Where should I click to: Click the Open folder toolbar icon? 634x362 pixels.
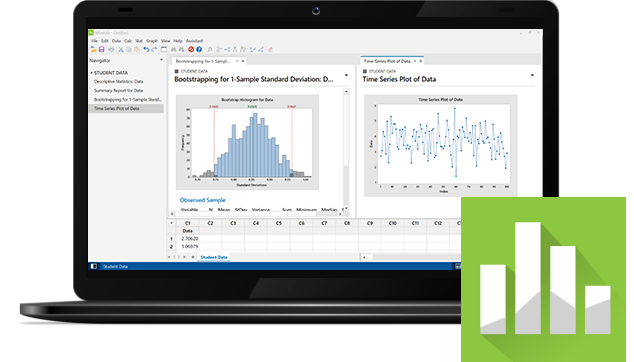pyautogui.click(x=93, y=49)
